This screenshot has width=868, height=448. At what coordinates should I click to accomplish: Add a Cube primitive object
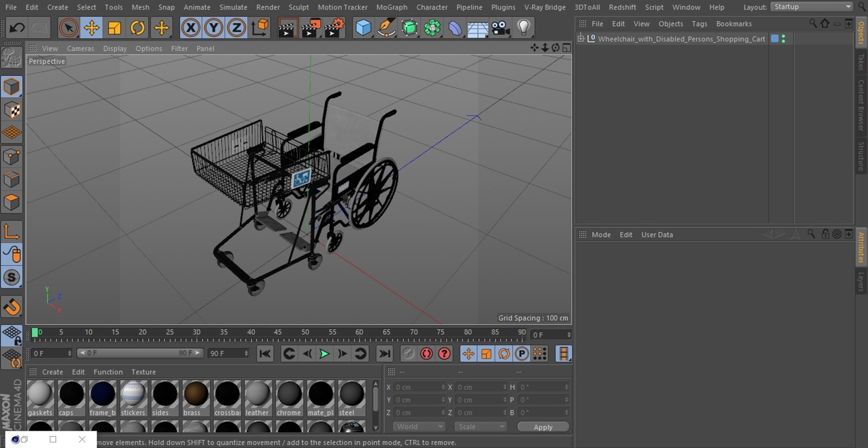coord(363,28)
